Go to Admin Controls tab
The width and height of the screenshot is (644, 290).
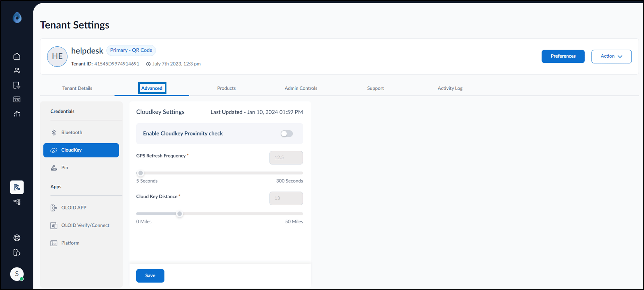301,88
